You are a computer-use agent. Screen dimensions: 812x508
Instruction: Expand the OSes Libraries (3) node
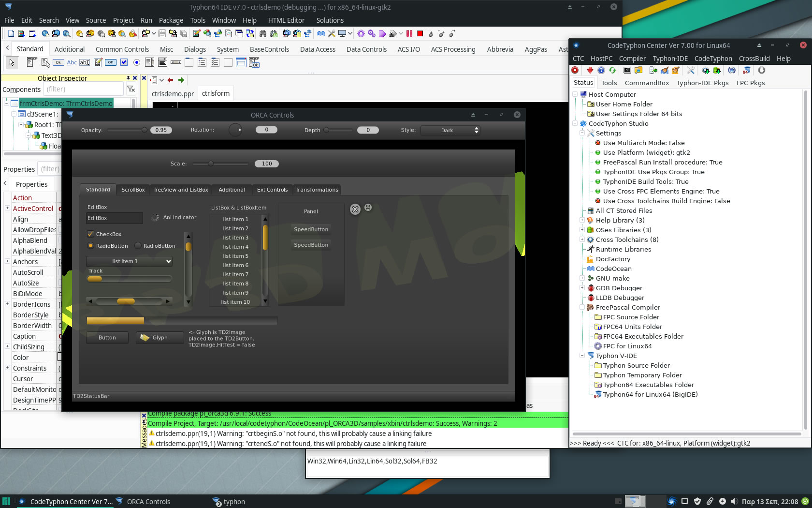[x=582, y=230]
